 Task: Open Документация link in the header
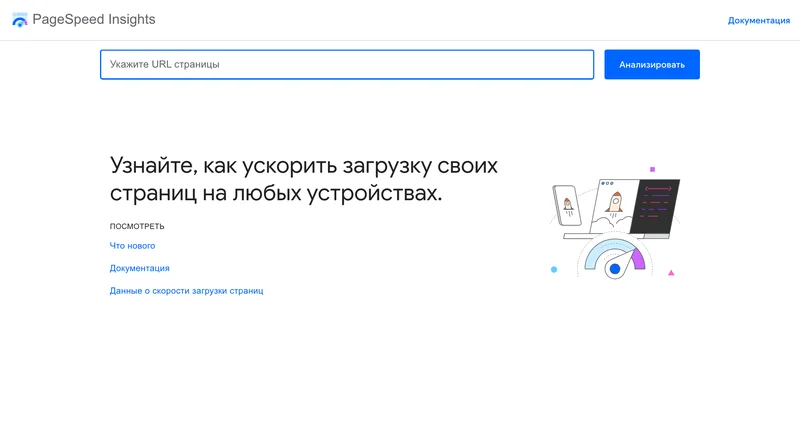pos(759,20)
